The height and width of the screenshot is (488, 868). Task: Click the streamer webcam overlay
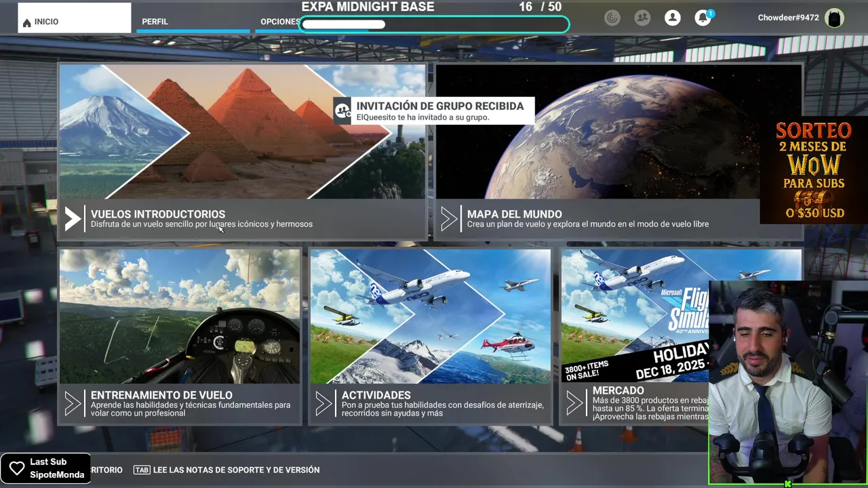[788, 383]
